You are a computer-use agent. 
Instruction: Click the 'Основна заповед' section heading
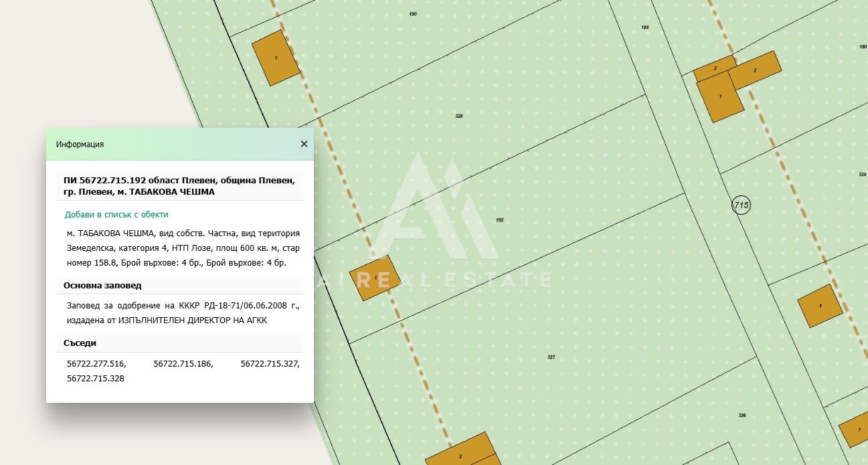pyautogui.click(x=102, y=286)
